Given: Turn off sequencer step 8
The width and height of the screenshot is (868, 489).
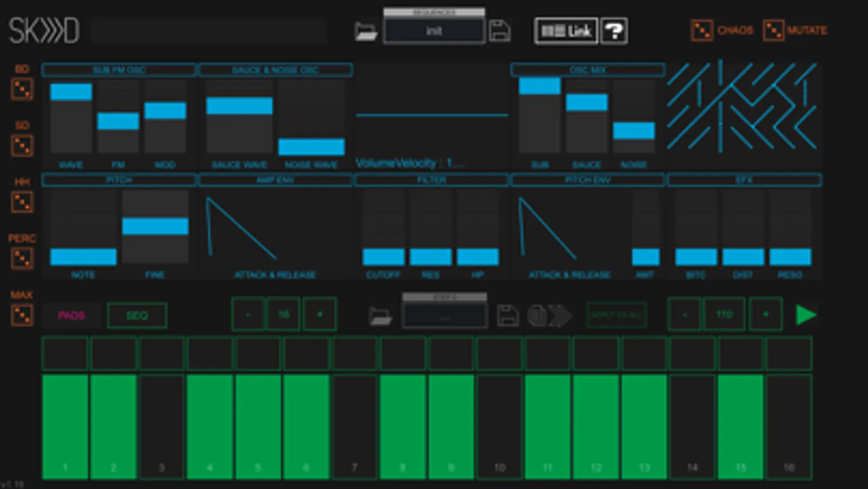Looking at the screenshot, I should (403, 427).
